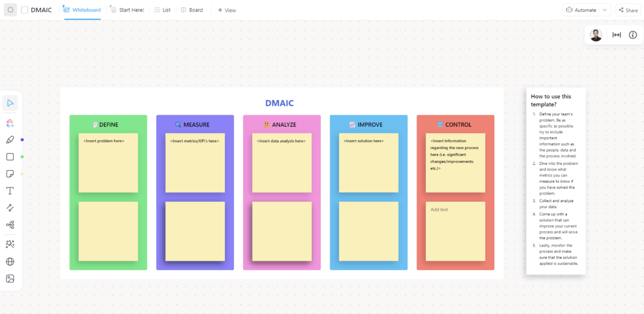Toggle the fit-to-screen view control
This screenshot has height=314, width=644.
coord(616,35)
